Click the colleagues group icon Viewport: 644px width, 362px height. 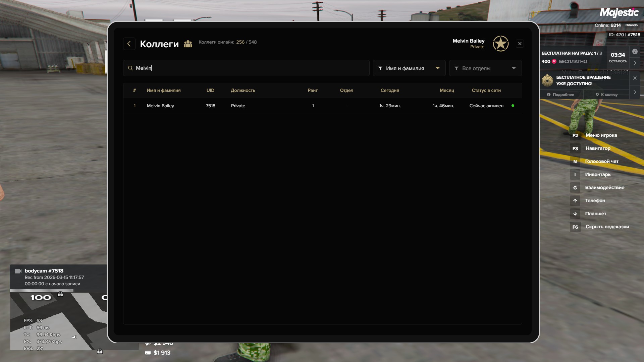click(188, 44)
